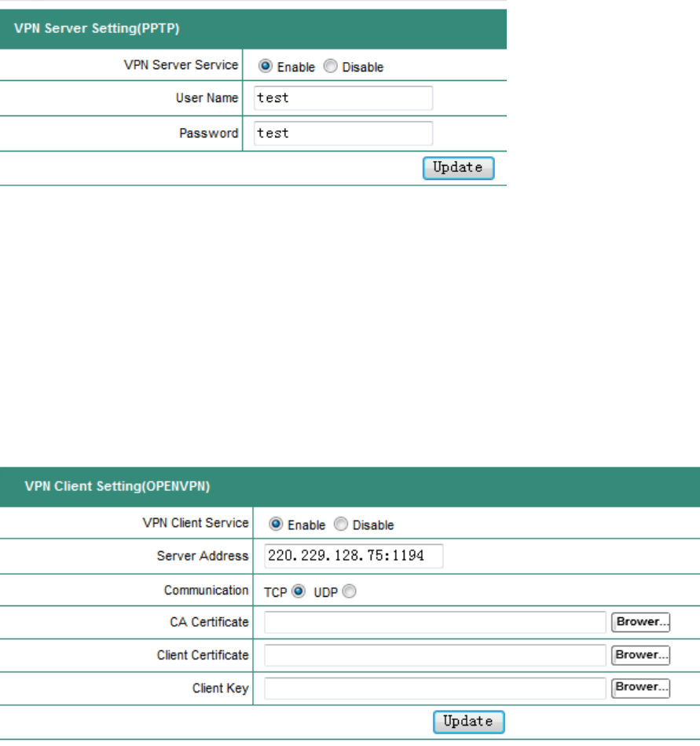Click the Client Key label
Image resolution: width=700 pixels, height=746 pixels.
[x=220, y=688]
